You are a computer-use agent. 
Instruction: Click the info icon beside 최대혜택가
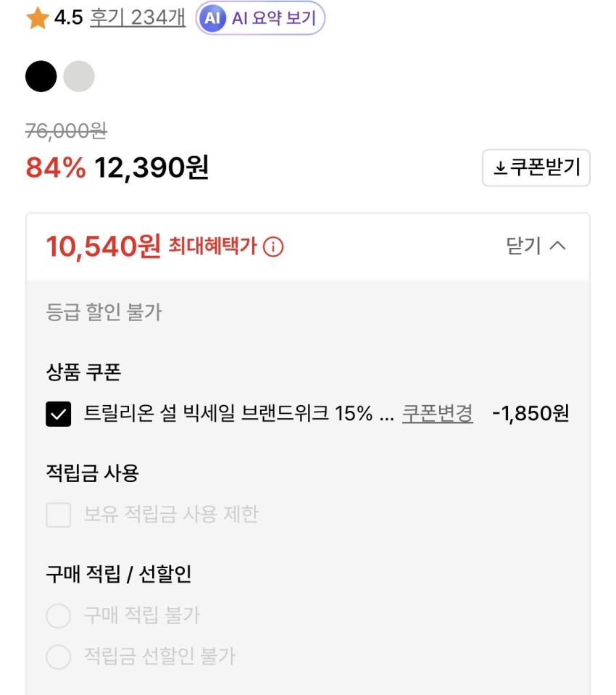[273, 248]
